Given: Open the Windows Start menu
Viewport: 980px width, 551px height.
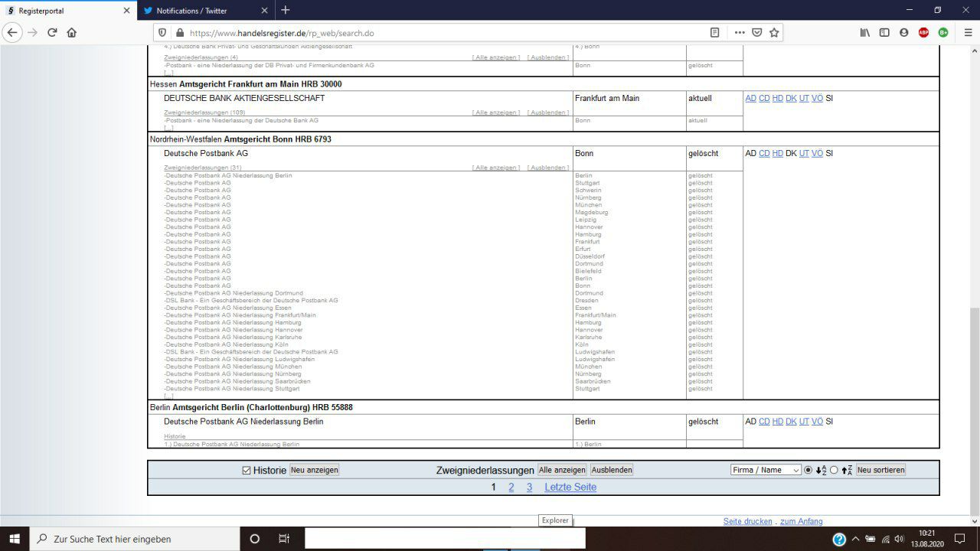Looking at the screenshot, I should tap(15, 539).
